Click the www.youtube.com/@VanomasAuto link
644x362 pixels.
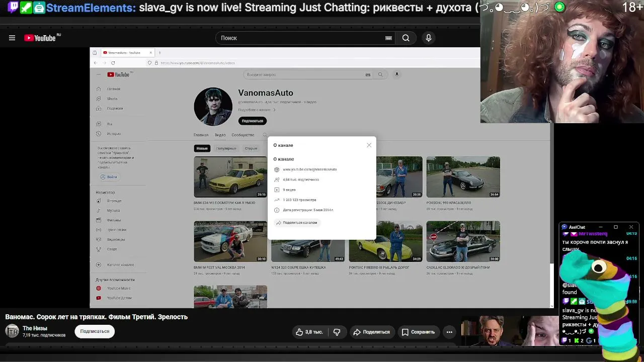click(x=309, y=169)
